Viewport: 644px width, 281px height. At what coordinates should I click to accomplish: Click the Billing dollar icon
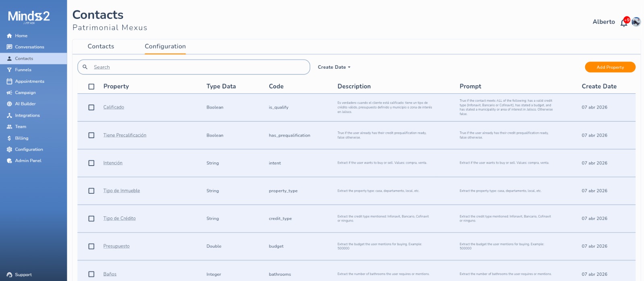coord(9,138)
